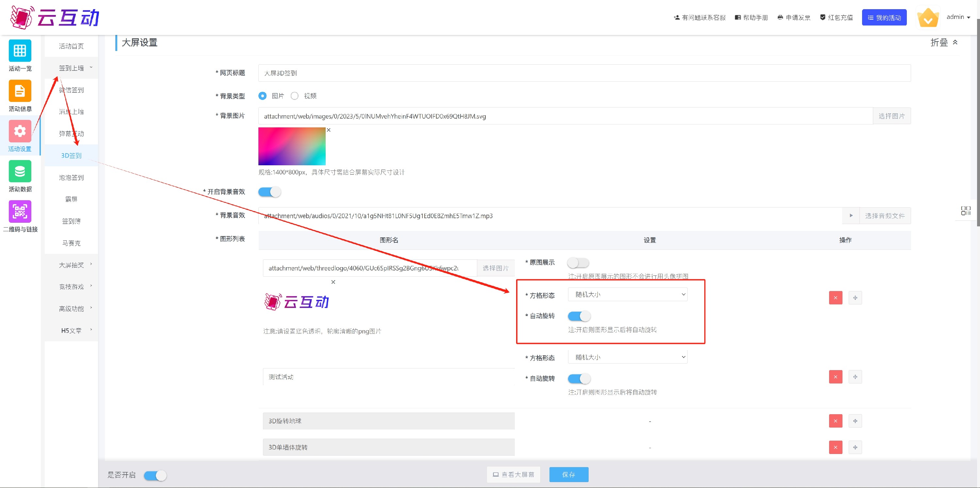980x488 pixels.
Task: Open first 方格形态 dropdown
Action: [628, 294]
